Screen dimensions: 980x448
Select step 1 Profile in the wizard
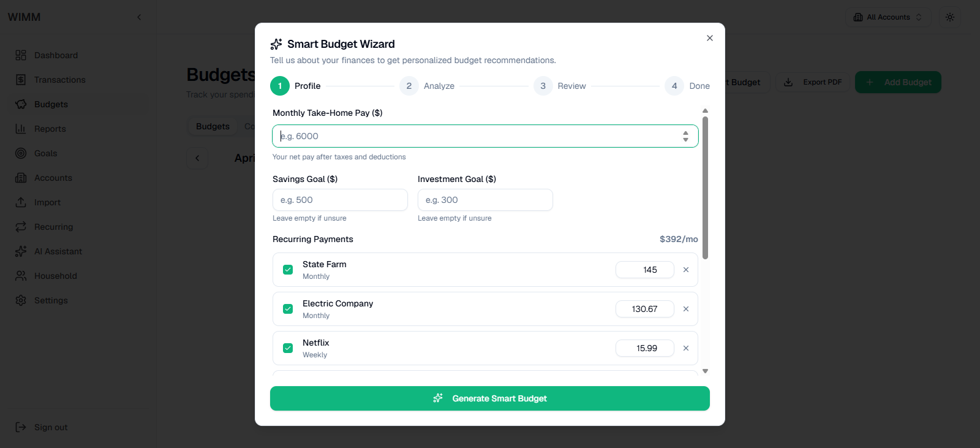296,86
